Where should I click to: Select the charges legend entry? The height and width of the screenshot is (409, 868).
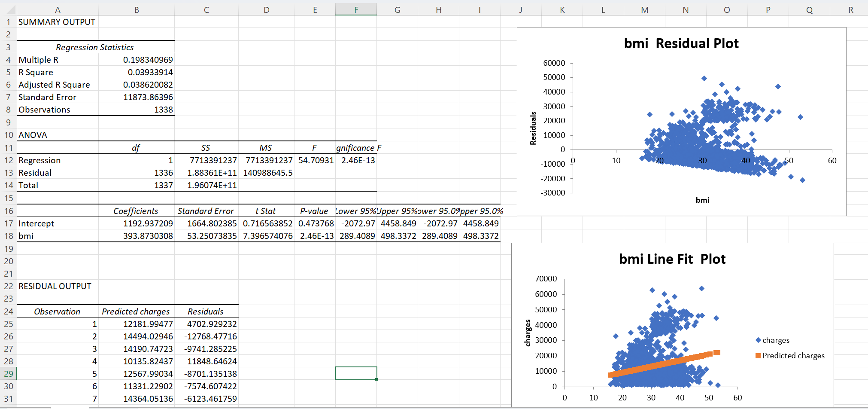pyautogui.click(x=775, y=340)
